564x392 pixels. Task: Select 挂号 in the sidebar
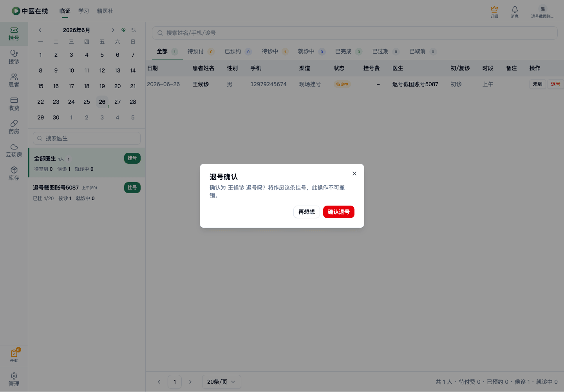14,34
